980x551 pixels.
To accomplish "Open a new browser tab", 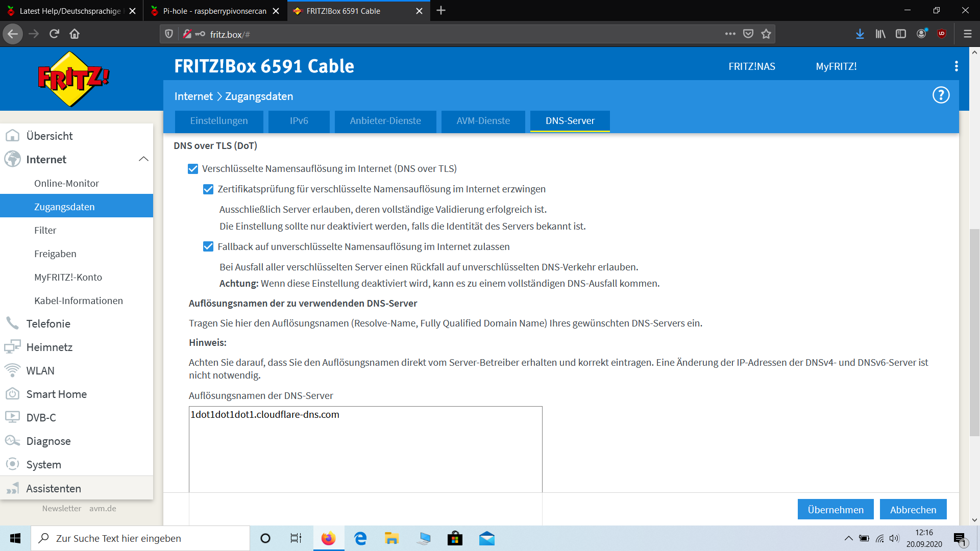I will 441,11.
